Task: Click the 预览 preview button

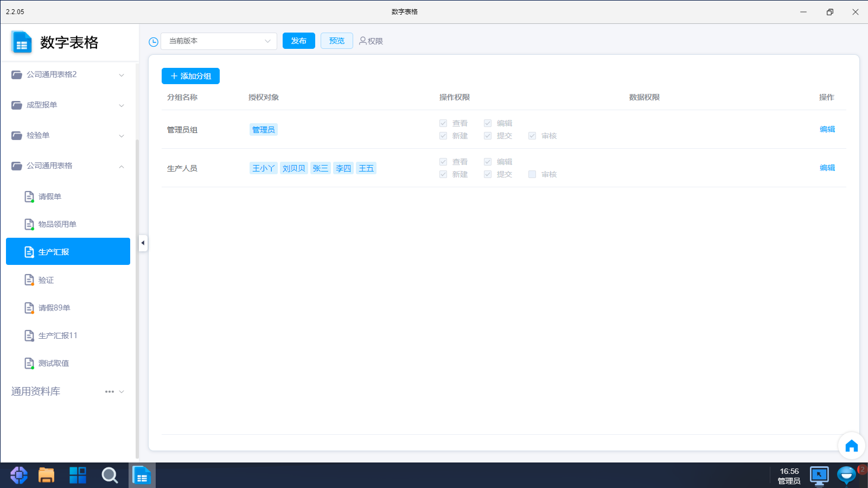Action: pos(337,41)
